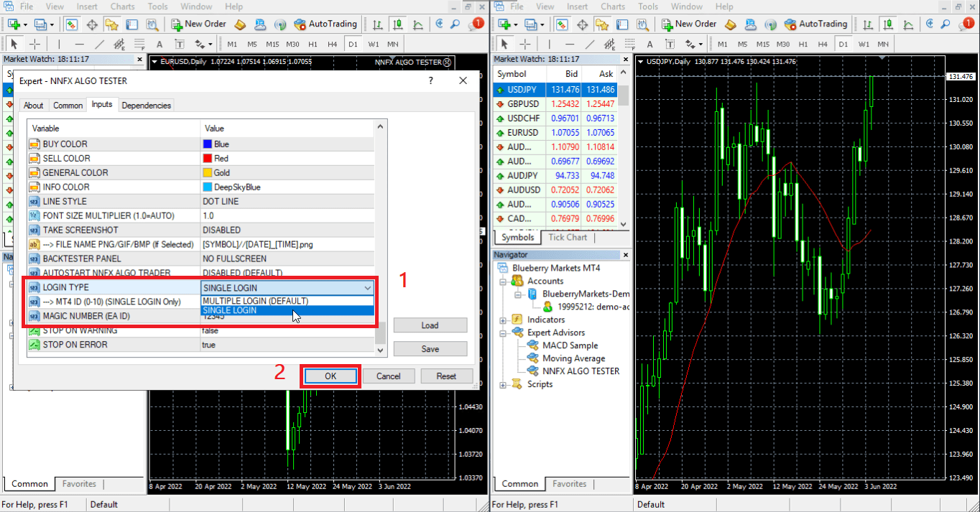Open the Strategy Tester icon in USDJPY terminal
Image resolution: width=980 pixels, height=512 pixels.
click(642, 24)
